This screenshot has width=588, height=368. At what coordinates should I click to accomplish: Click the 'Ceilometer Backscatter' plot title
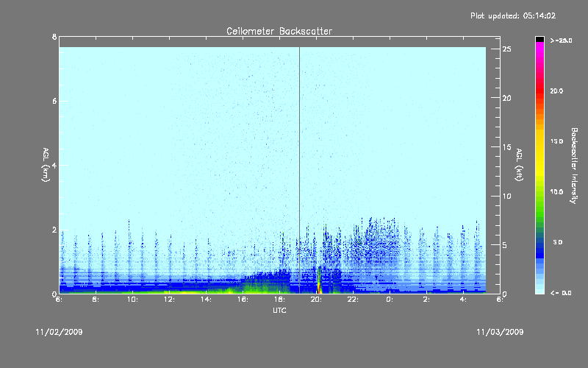point(279,31)
